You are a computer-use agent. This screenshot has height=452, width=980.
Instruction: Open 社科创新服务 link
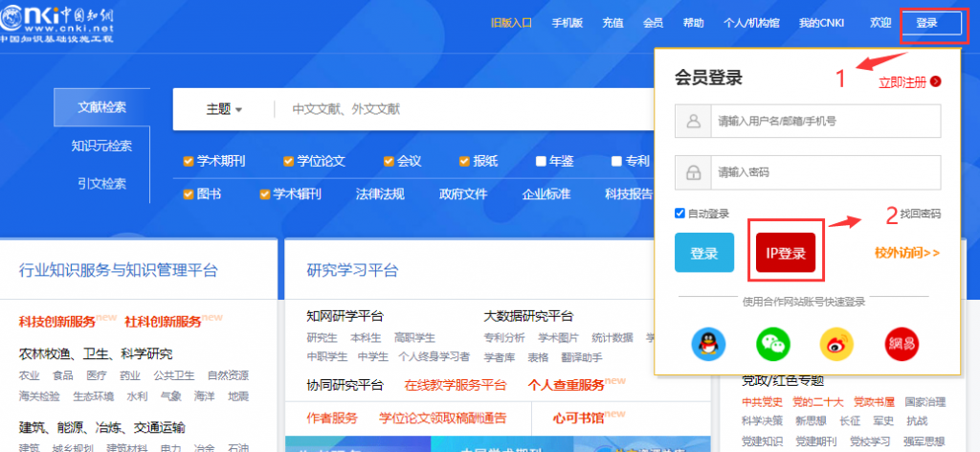pyautogui.click(x=163, y=322)
